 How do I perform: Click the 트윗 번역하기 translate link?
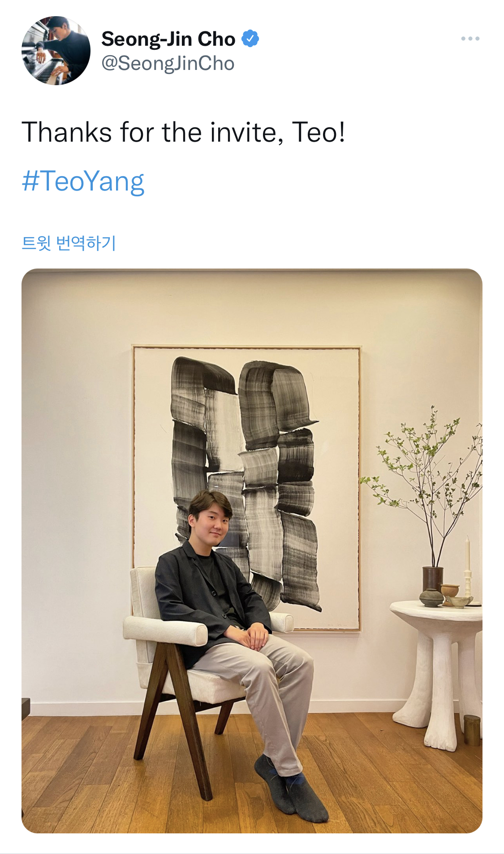click(x=69, y=243)
